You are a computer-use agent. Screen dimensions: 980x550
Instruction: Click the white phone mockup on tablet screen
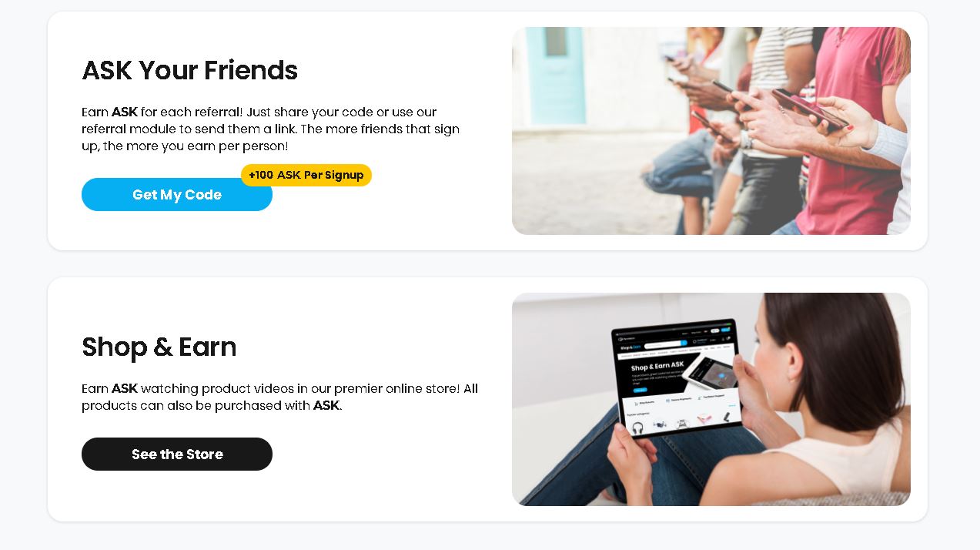710,371
